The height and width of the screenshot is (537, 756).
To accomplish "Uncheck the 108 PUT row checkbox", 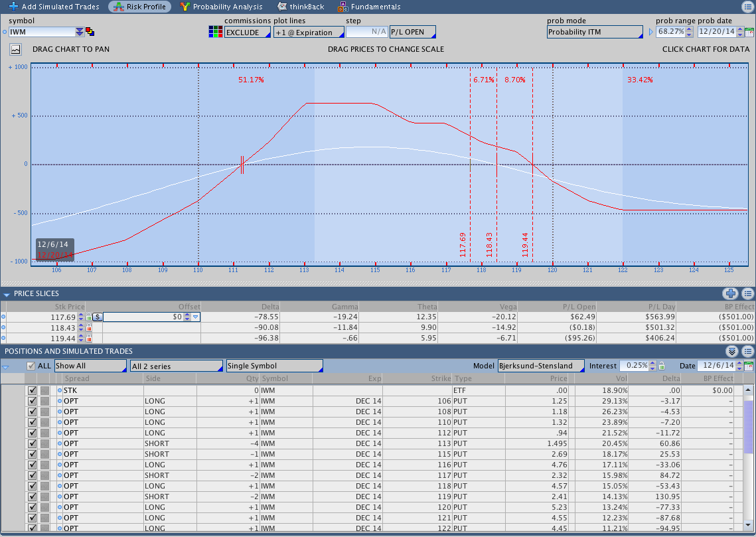I will (33, 411).
